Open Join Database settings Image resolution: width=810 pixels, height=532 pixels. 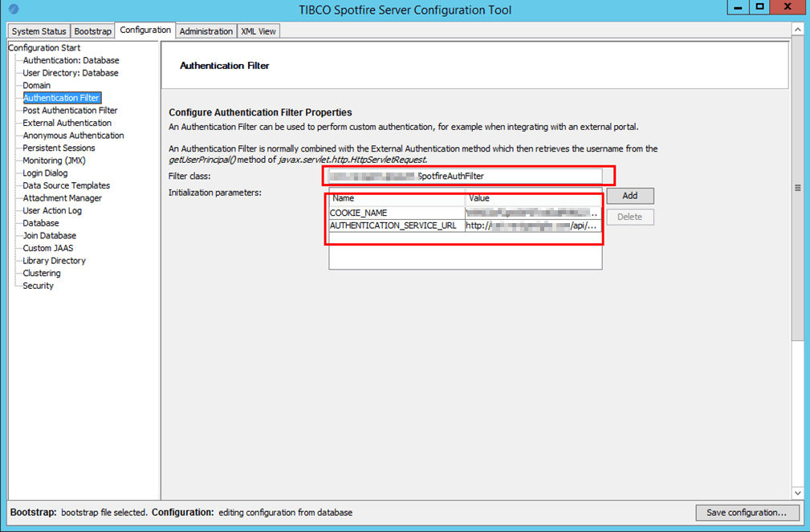[x=50, y=236]
